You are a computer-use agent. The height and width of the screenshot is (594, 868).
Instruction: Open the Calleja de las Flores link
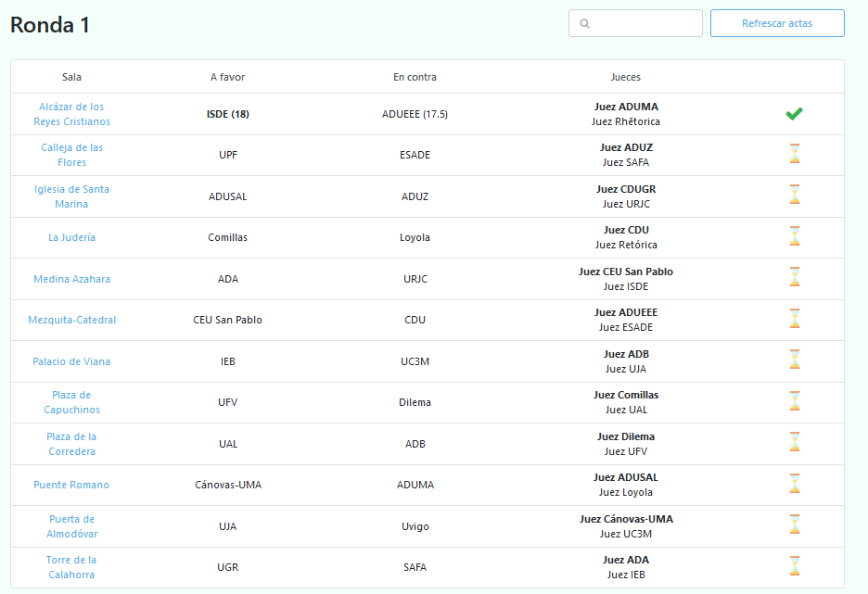point(71,155)
